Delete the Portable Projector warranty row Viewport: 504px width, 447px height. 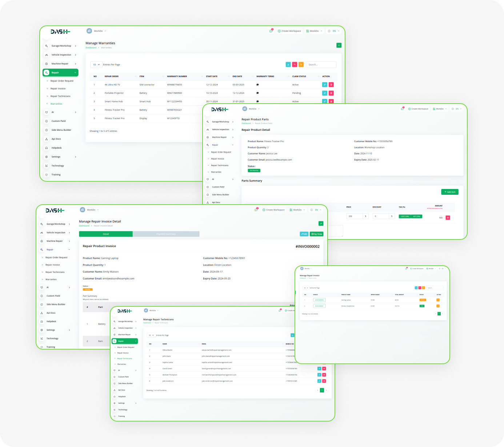(331, 93)
